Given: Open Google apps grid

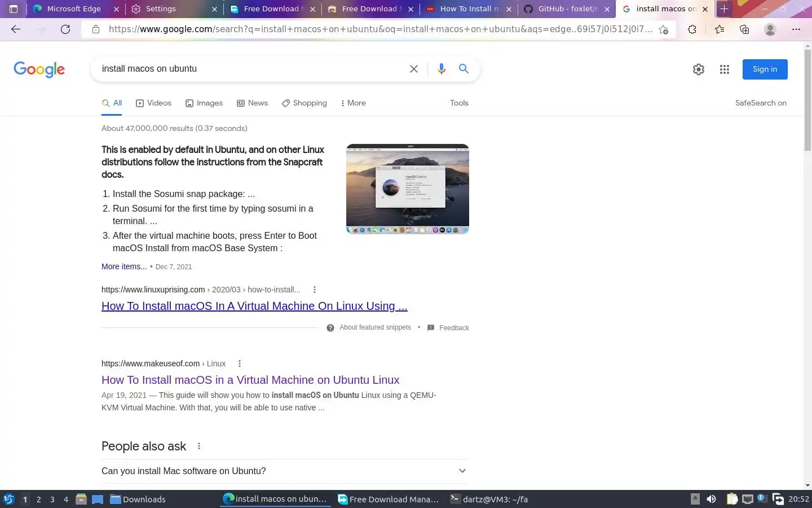Looking at the screenshot, I should 725,69.
